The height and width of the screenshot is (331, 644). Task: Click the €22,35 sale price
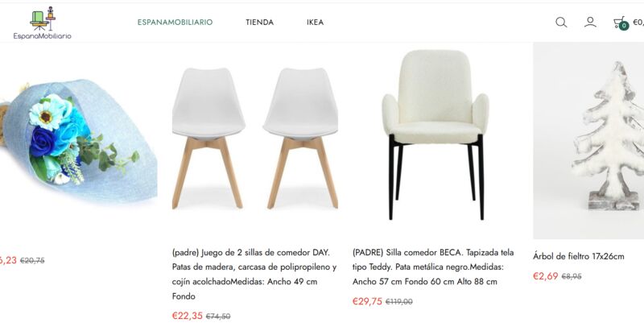188,316
